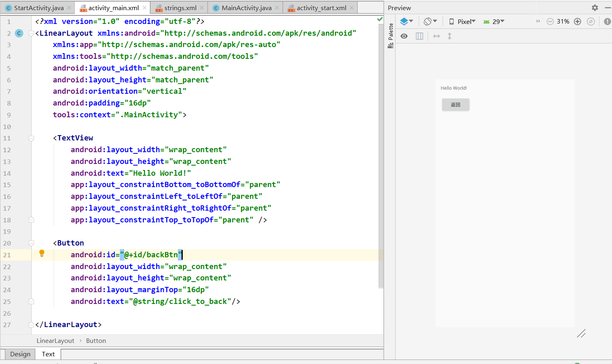
Task: Collapse the TextView block at line 11
Action: 31,138
